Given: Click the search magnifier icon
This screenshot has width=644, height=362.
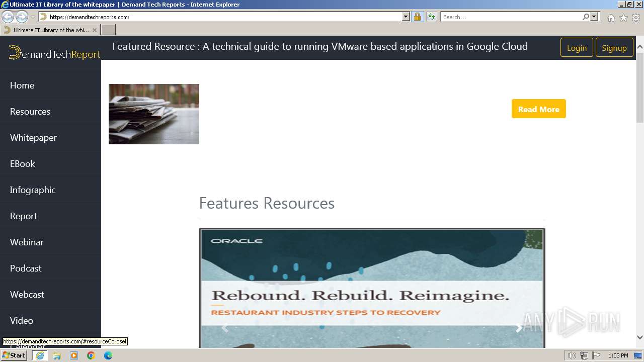Looking at the screenshot, I should tap(586, 17).
